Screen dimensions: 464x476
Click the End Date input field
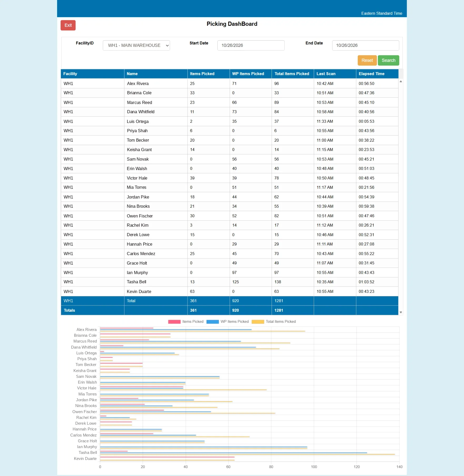point(366,45)
